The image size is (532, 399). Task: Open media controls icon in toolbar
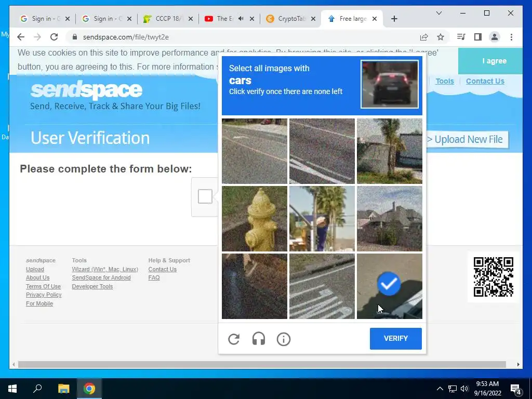coord(461,37)
